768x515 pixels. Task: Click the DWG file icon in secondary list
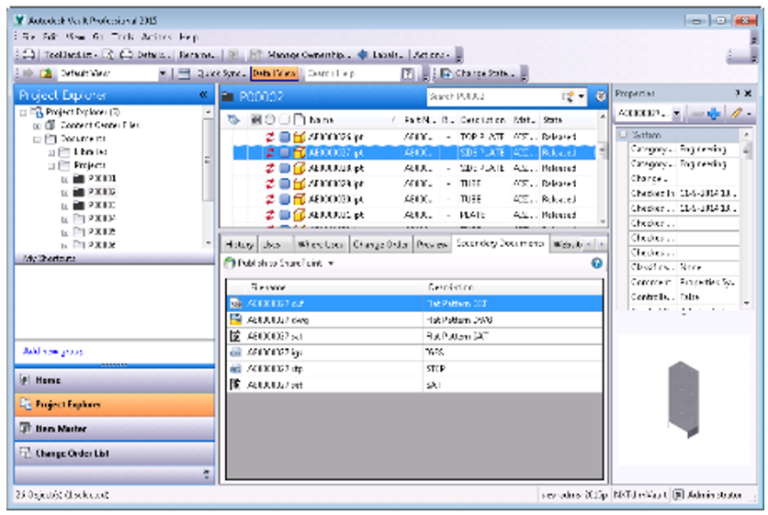(236, 320)
